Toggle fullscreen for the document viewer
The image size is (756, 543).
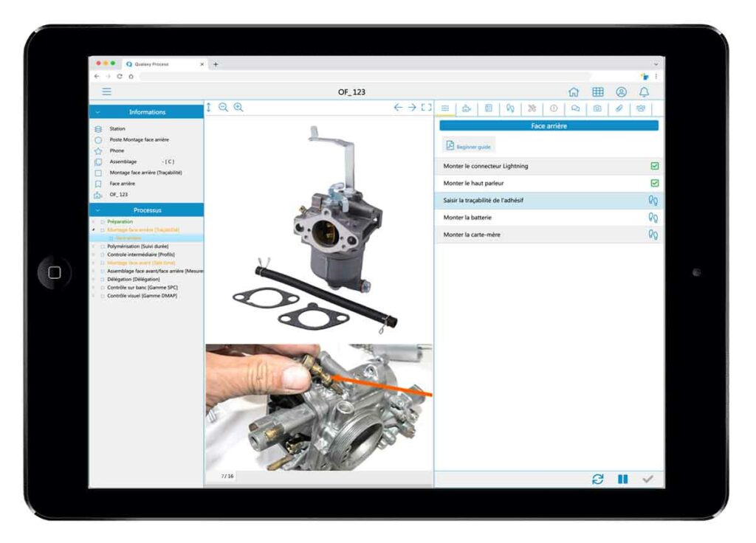click(x=427, y=108)
